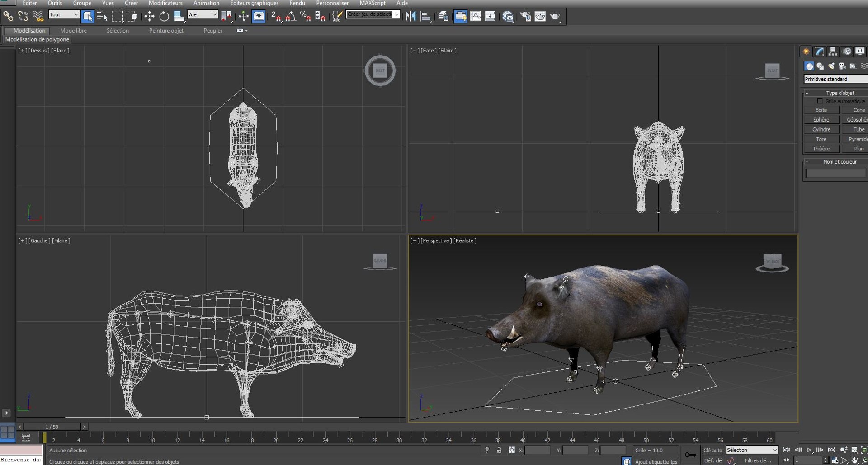The height and width of the screenshot is (465, 868).
Task: Click the time slider showing 1 / 58
Action: pyautogui.click(x=52, y=427)
